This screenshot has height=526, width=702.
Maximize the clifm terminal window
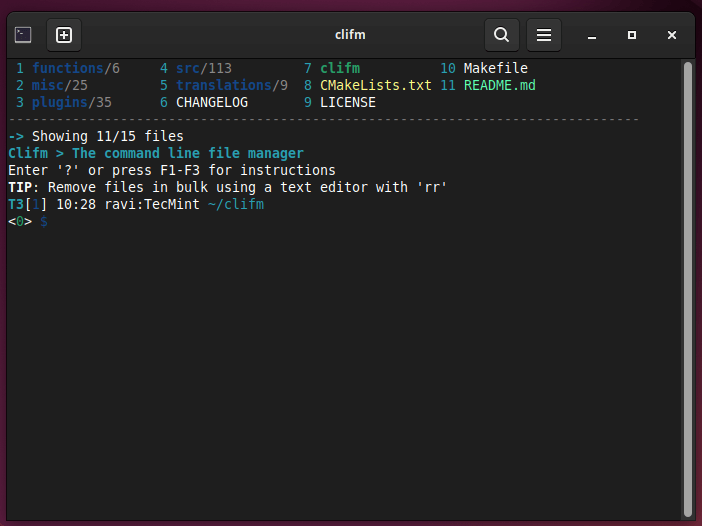[x=632, y=35]
